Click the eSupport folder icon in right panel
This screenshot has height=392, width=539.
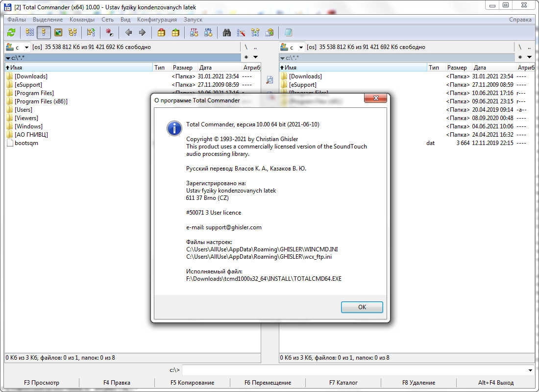click(x=284, y=85)
